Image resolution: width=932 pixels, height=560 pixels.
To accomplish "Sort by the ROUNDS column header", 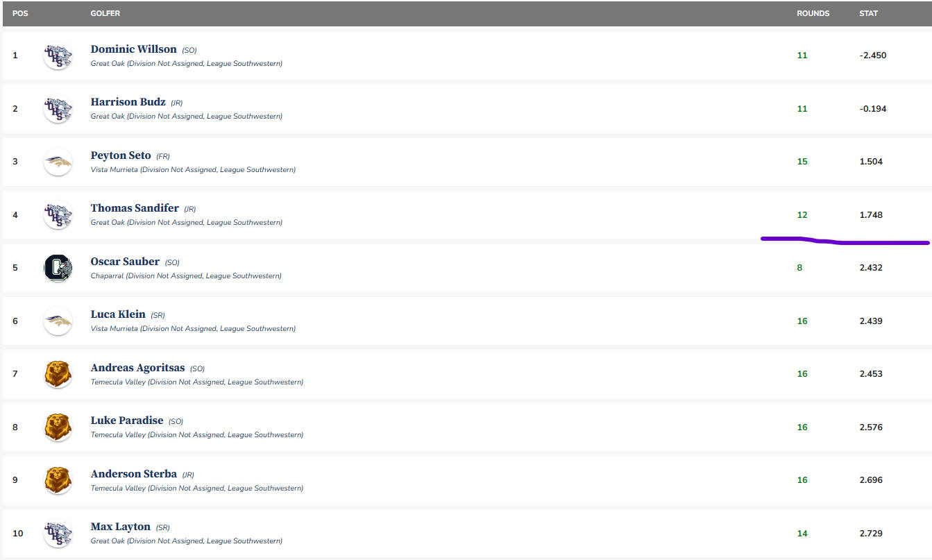I will click(x=813, y=13).
